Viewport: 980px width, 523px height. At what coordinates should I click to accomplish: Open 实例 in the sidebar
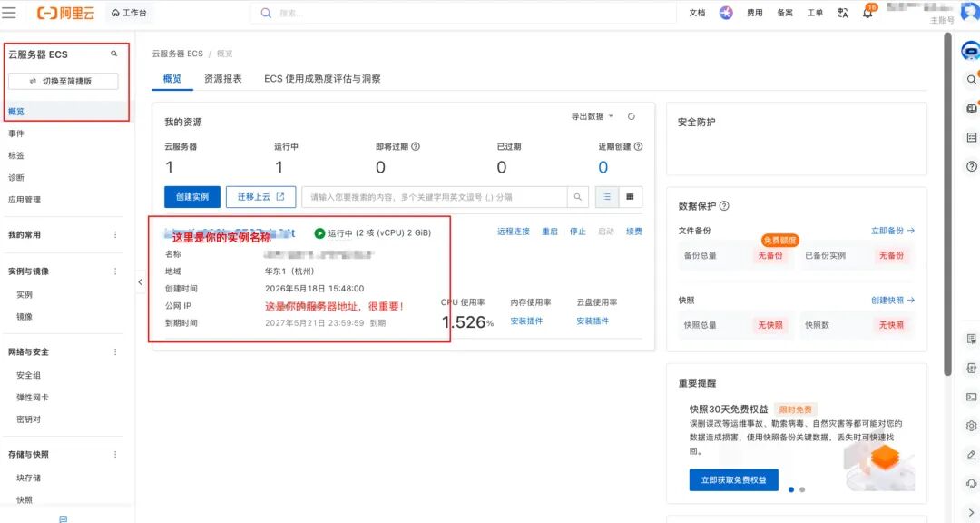click(24, 295)
